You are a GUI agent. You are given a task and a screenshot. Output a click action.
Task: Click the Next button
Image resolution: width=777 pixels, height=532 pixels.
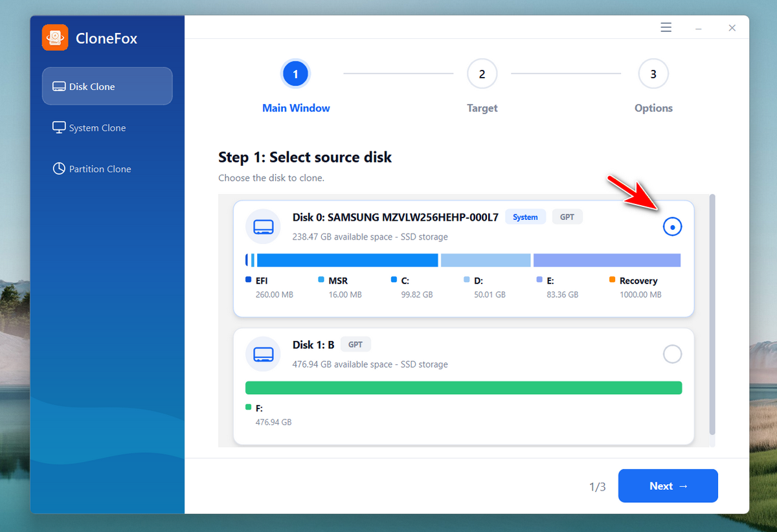(668, 486)
